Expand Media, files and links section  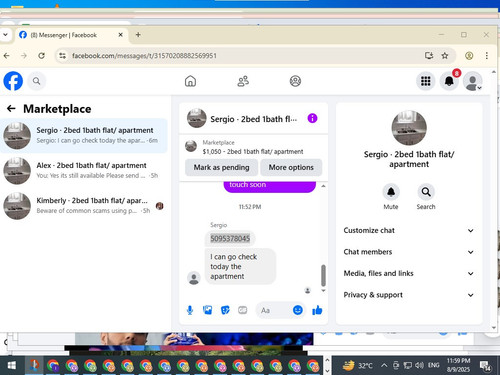409,273
